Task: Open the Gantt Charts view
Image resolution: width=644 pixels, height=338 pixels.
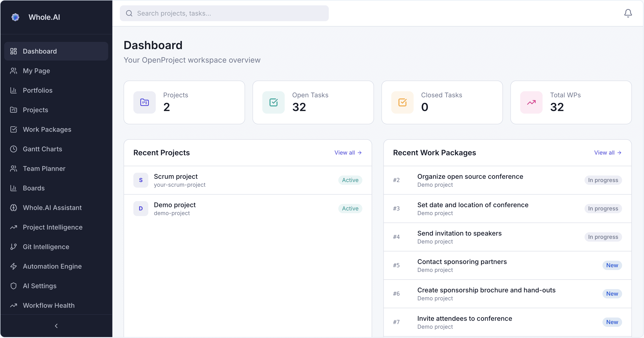Action: click(42, 149)
